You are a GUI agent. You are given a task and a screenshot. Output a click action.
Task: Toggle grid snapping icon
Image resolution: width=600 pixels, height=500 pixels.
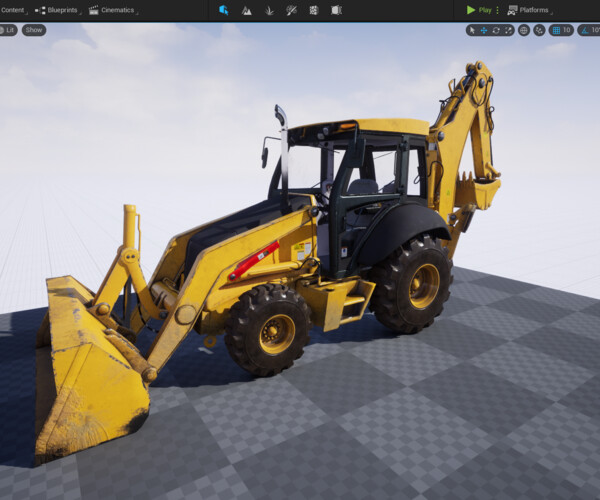click(556, 30)
